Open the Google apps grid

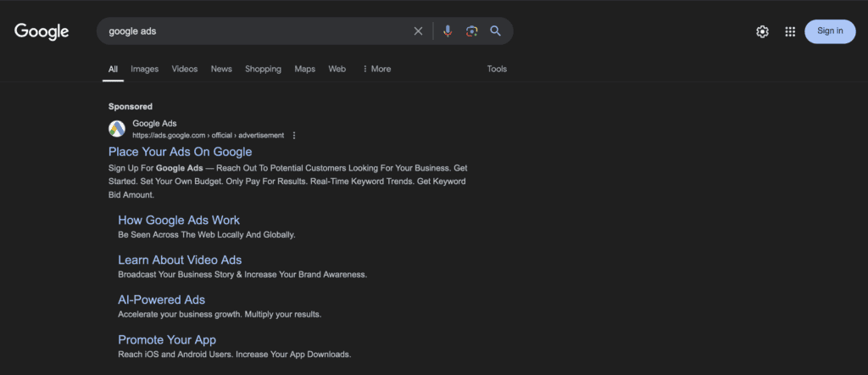pos(790,31)
